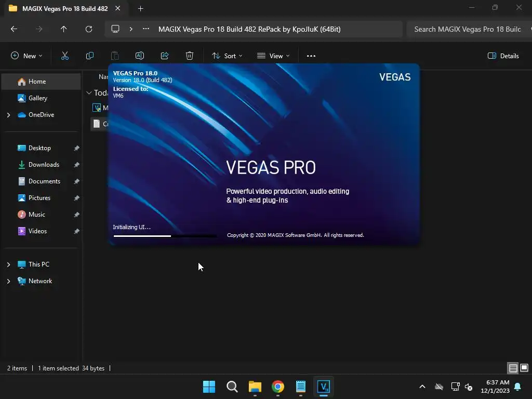Rename the selected file
The width and height of the screenshot is (532, 399).
[140, 56]
